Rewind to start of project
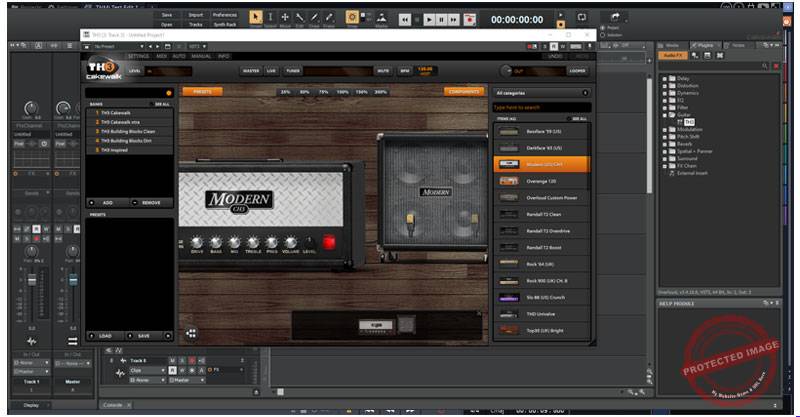Viewport: 800px width, 417px height. coord(405,19)
